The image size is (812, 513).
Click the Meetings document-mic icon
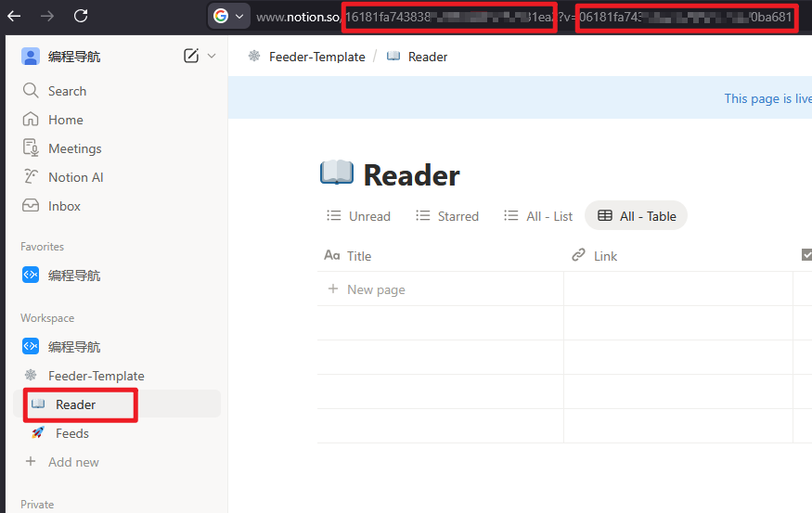[31, 147]
